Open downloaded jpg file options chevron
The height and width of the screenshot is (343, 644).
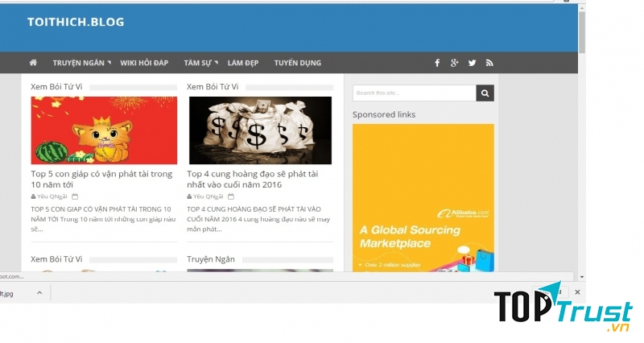[39, 294]
